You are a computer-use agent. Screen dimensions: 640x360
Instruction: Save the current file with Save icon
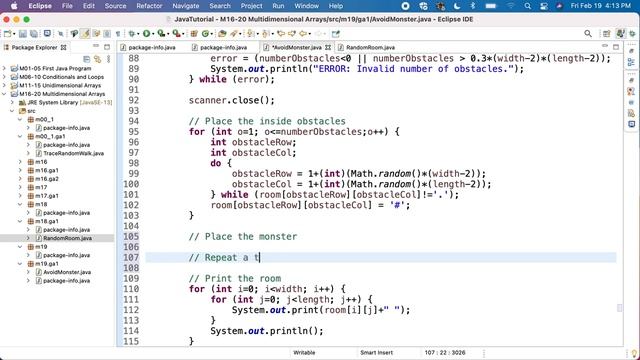tap(23, 34)
